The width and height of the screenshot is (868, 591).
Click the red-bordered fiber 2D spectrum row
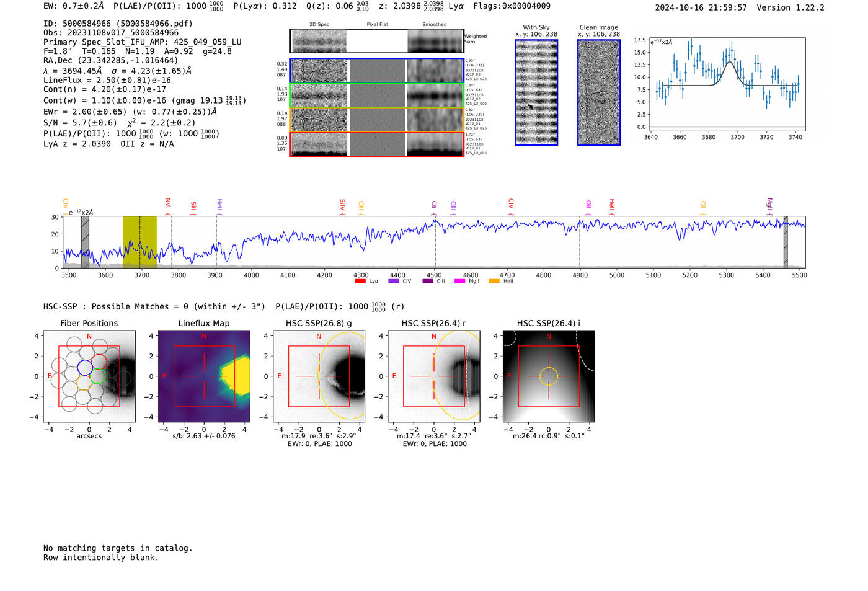(377, 144)
